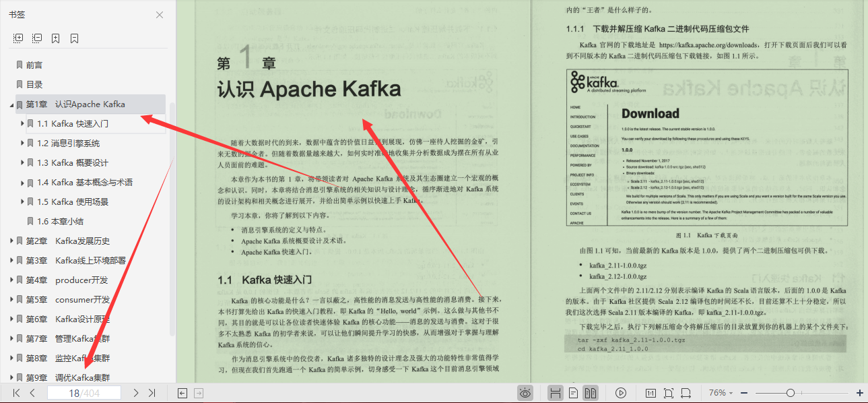This screenshot has width=868, height=403.
Task: Jump to the first page
Action: [16, 393]
